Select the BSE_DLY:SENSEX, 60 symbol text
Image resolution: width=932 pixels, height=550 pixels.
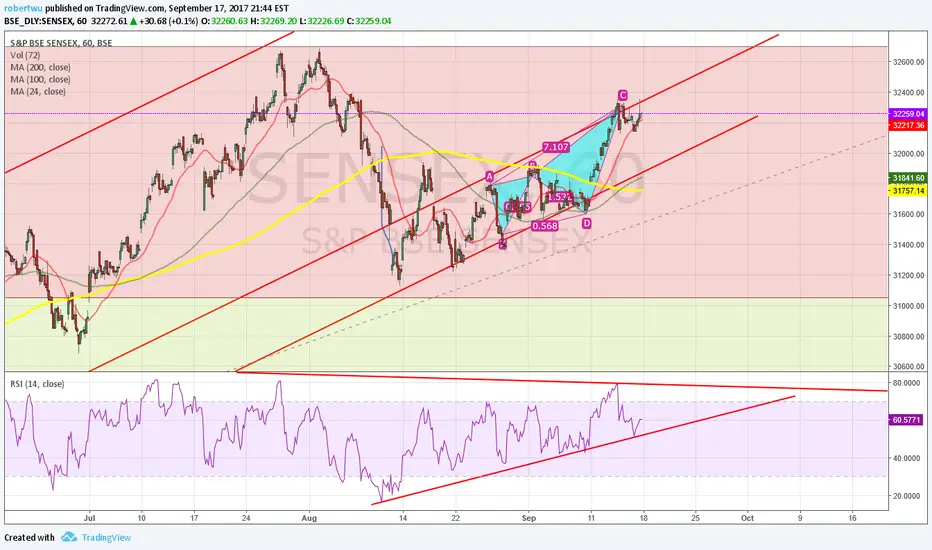45,21
